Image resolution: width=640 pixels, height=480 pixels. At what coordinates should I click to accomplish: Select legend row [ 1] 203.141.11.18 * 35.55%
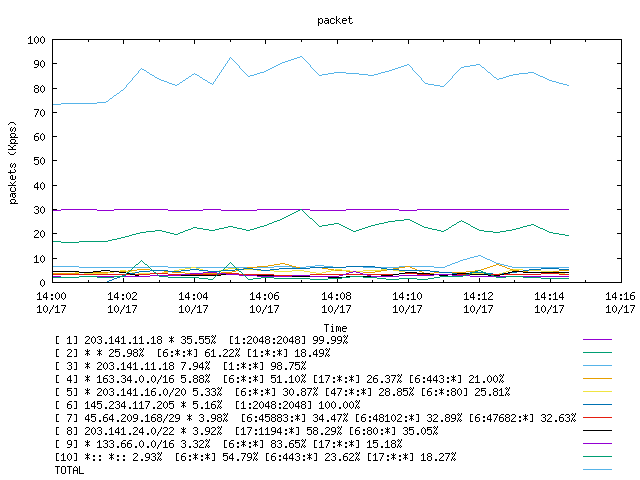202,340
